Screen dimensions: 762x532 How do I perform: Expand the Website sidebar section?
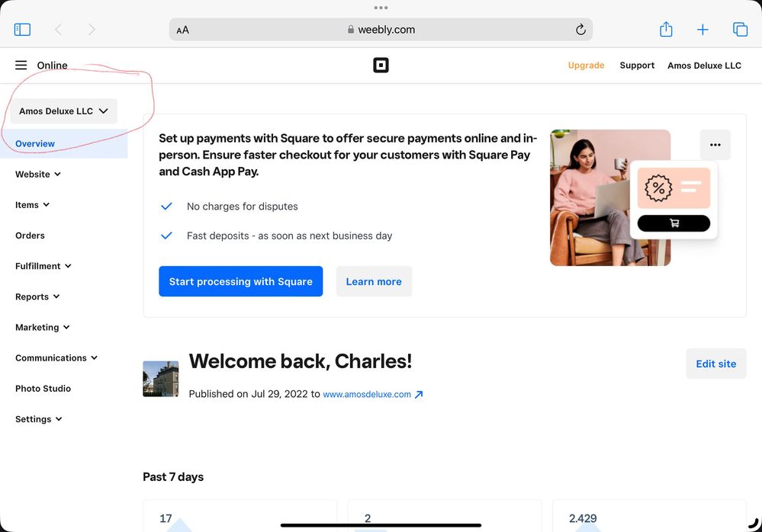click(x=37, y=175)
